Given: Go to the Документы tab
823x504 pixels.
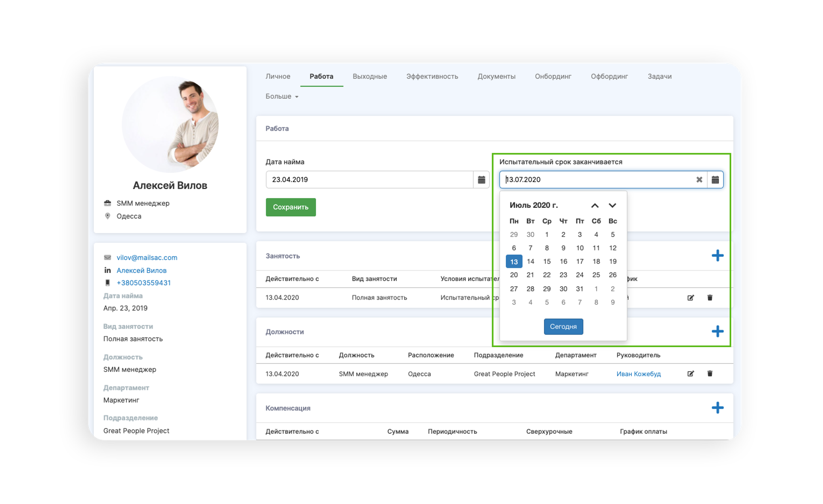Looking at the screenshot, I should (x=496, y=76).
